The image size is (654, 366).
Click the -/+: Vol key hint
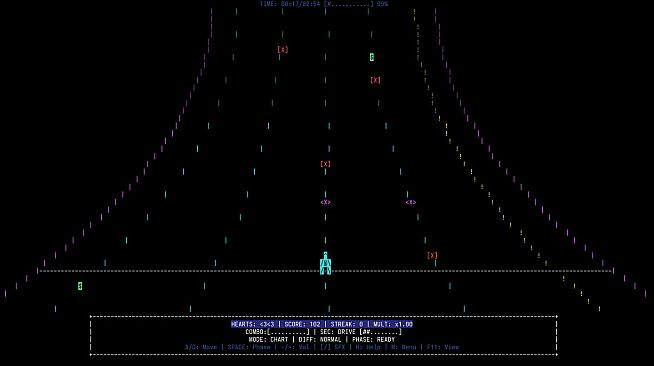(x=295, y=347)
